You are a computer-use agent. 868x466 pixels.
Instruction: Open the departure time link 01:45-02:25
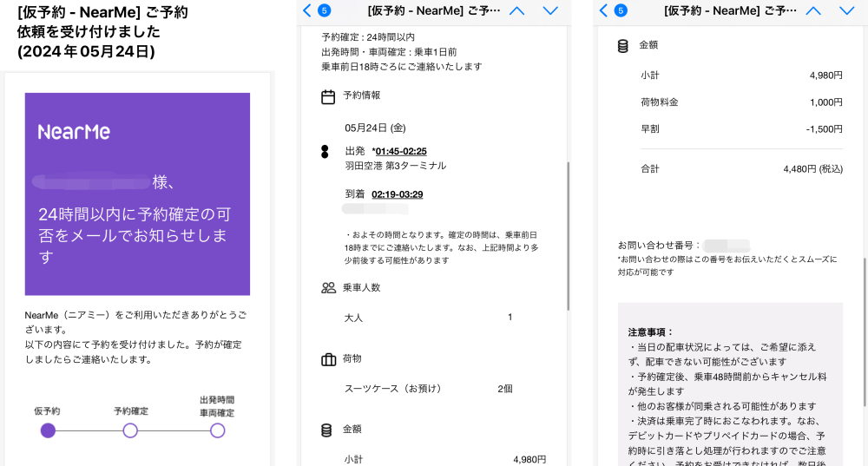tap(399, 151)
